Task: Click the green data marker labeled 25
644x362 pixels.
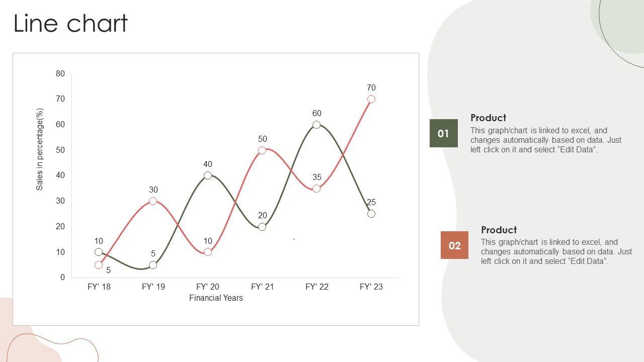Action: coord(371,214)
